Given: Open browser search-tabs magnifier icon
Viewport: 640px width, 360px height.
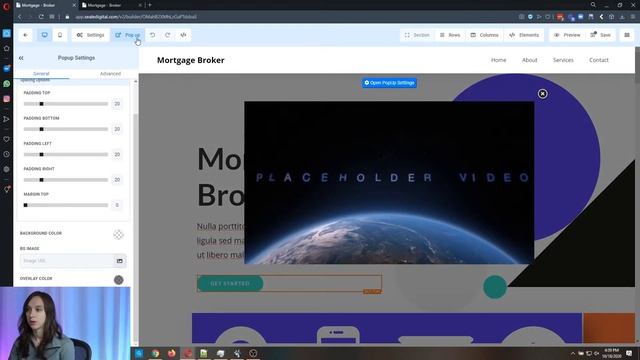Looking at the screenshot, I should [593, 5].
